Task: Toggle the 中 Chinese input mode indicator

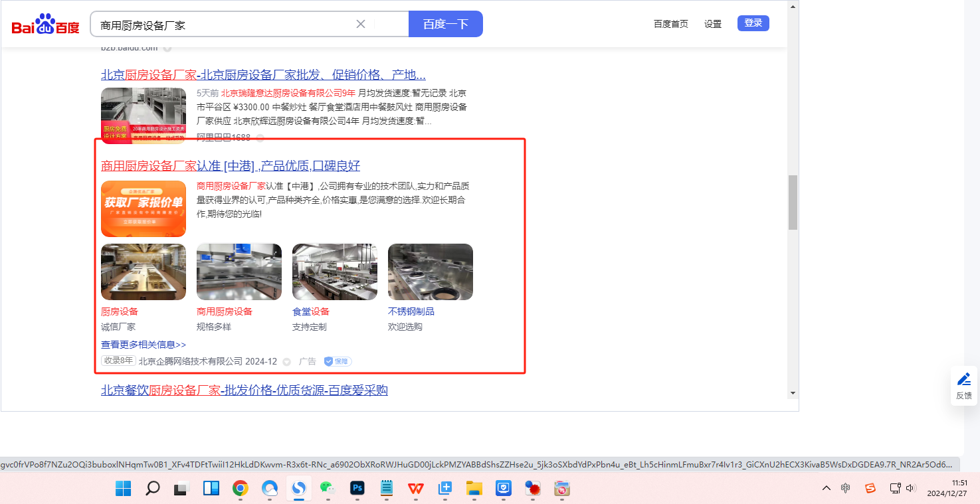Action: (845, 488)
